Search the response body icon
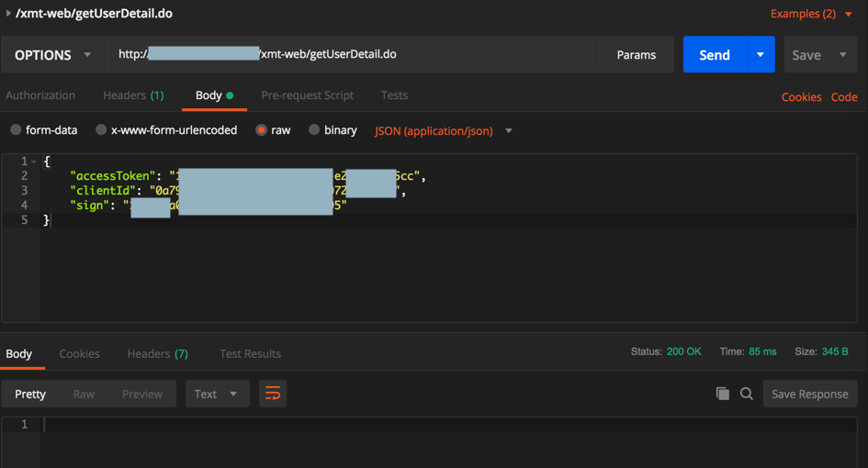Viewport: 868px width, 468px height. (747, 394)
